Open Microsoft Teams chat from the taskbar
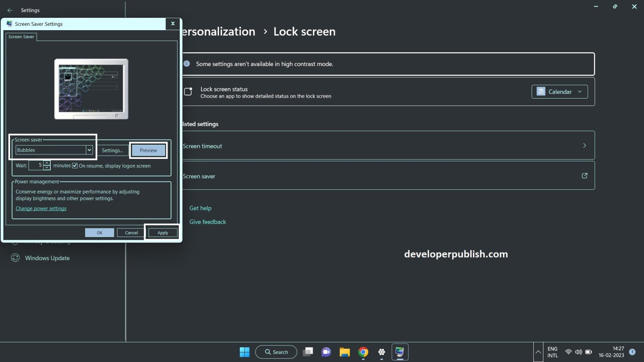This screenshot has height=362, width=644. coord(326,352)
